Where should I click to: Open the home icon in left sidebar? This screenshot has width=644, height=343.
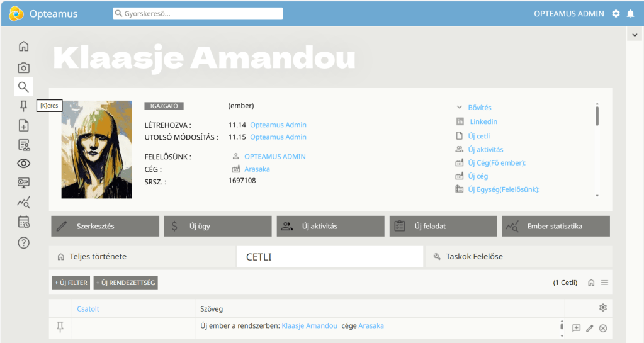tap(23, 46)
